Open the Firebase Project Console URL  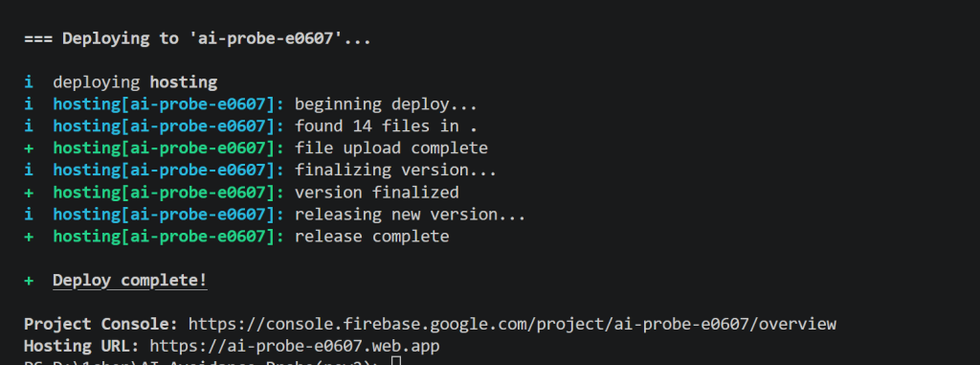tap(512, 325)
